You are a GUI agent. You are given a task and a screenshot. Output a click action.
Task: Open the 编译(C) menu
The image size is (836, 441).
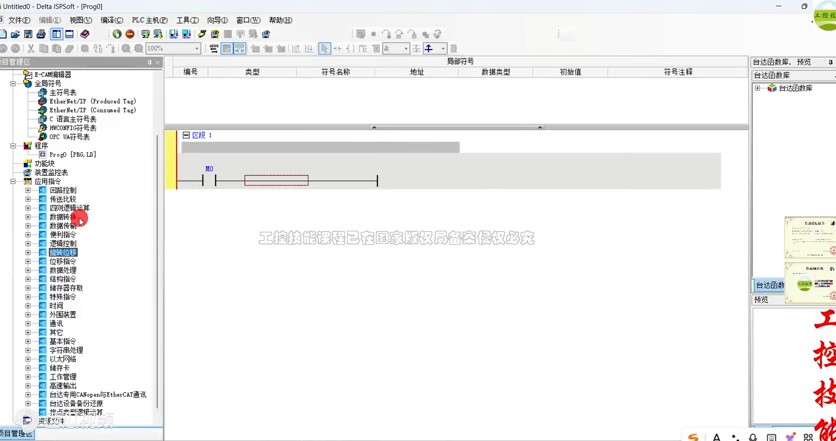click(x=112, y=20)
